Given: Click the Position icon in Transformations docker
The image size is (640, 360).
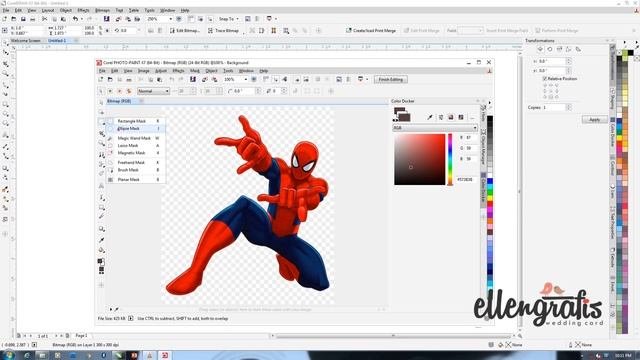Looking at the screenshot, I should tap(540, 49).
